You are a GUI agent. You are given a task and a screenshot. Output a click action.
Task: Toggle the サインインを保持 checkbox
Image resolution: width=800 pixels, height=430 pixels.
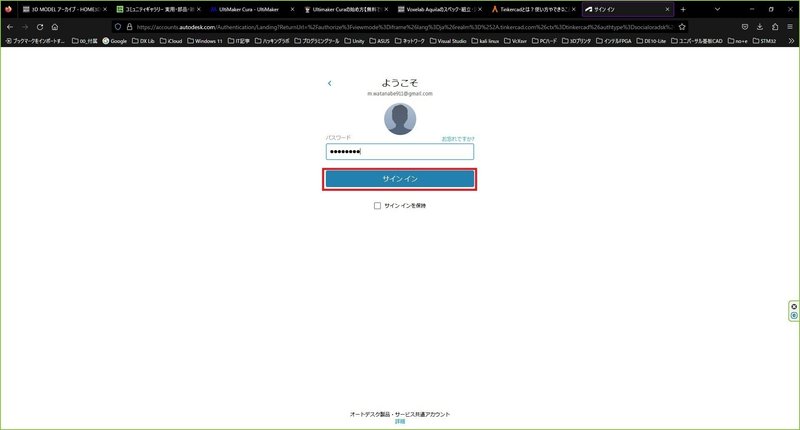coord(377,206)
